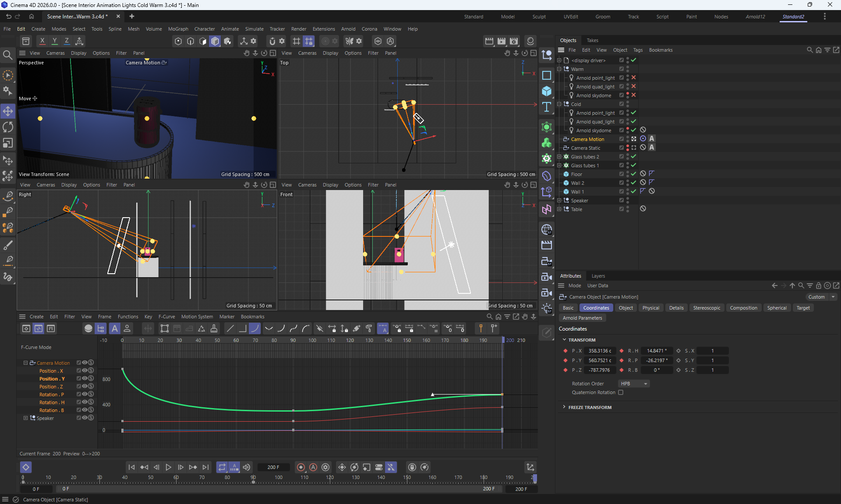Screen dimensions: 841x504
Task: Go to the start of the animation
Action: coord(131,467)
